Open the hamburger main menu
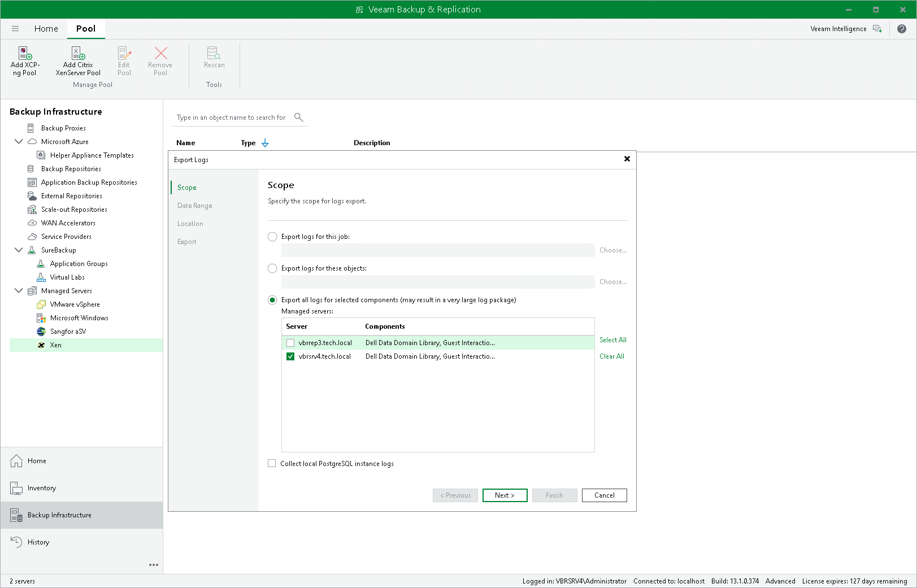Viewport: 917px width, 588px height. (15, 29)
